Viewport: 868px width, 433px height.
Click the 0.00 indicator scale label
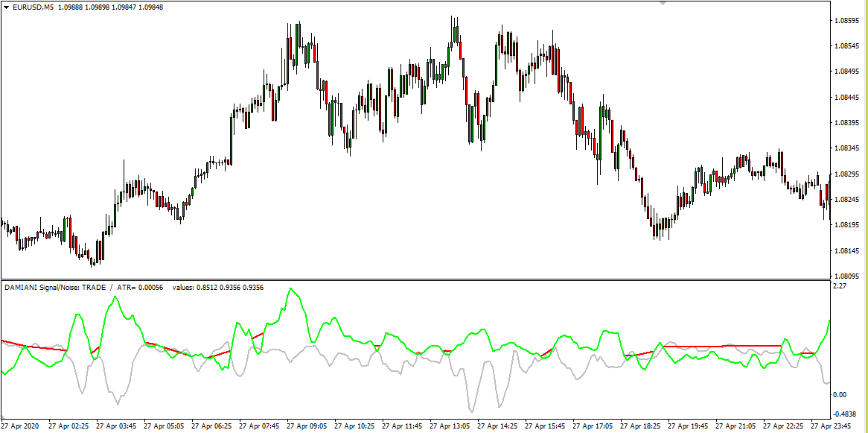tap(840, 395)
